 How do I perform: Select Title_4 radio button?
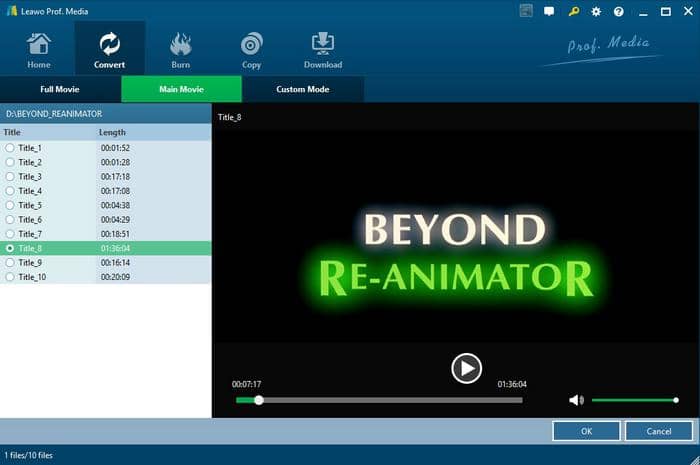tap(10, 191)
